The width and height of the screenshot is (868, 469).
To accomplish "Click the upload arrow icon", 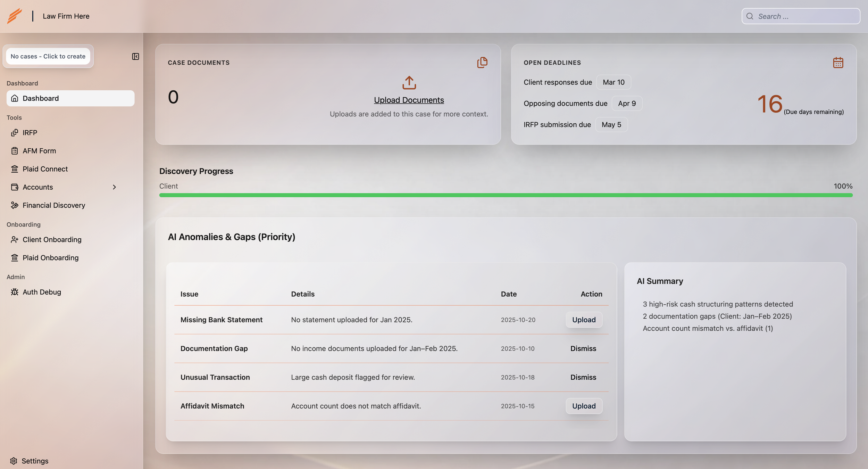I will coord(409,83).
